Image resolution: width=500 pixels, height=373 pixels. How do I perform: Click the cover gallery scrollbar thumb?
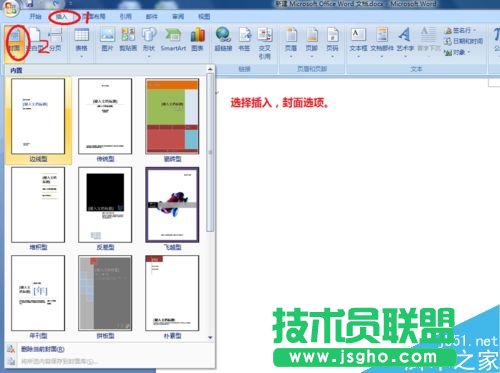210,153
